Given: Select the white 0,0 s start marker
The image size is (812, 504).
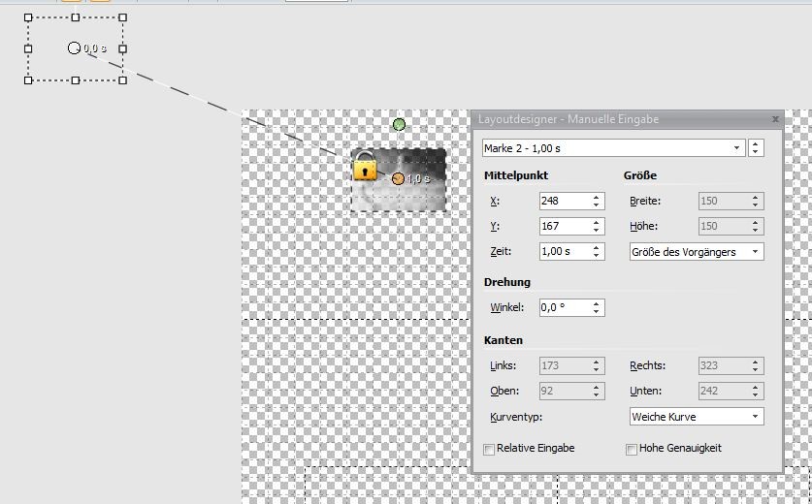Looking at the screenshot, I should (x=74, y=47).
